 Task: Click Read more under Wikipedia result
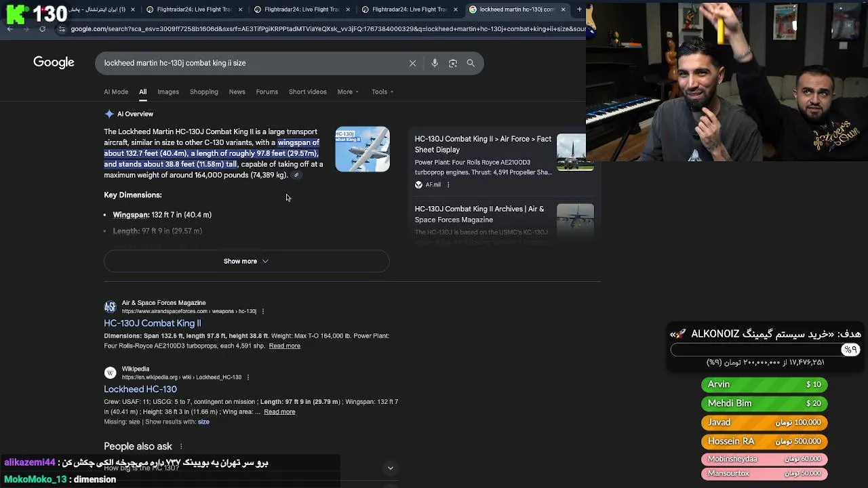[279, 411]
